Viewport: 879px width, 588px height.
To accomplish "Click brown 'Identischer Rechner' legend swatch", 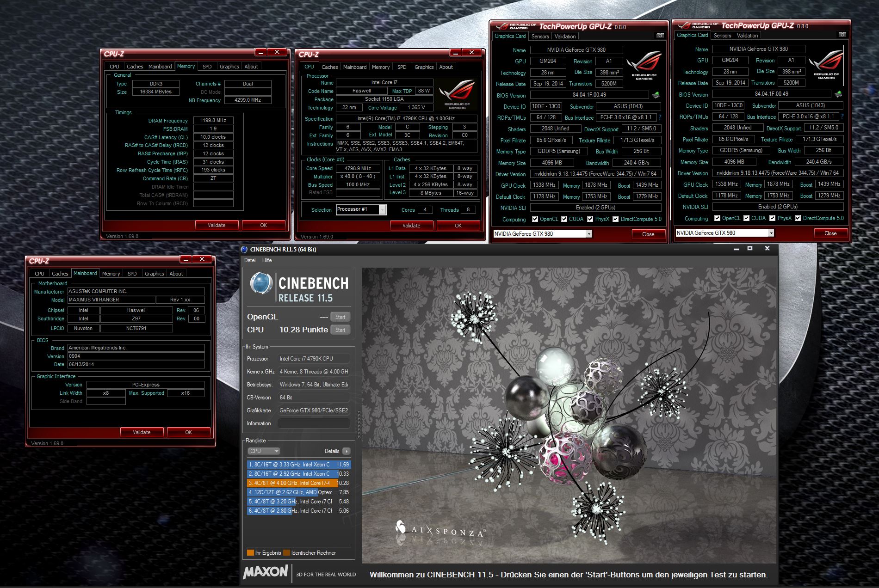I will [286, 553].
